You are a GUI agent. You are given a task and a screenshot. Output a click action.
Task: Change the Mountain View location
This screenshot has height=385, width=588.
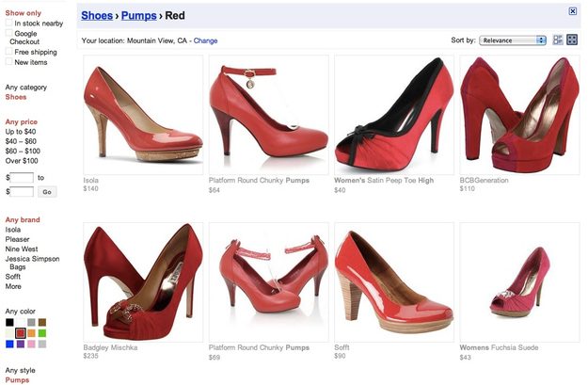click(x=205, y=40)
